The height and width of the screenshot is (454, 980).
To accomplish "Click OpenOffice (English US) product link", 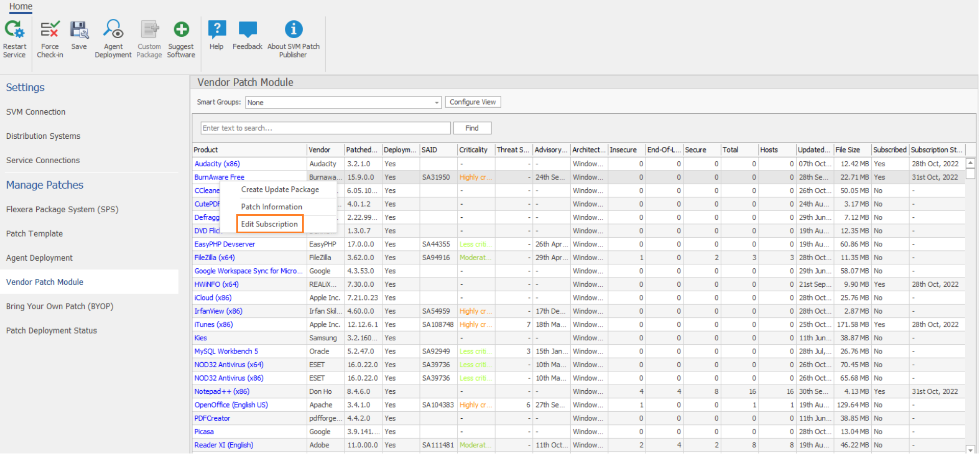I will 231,405.
